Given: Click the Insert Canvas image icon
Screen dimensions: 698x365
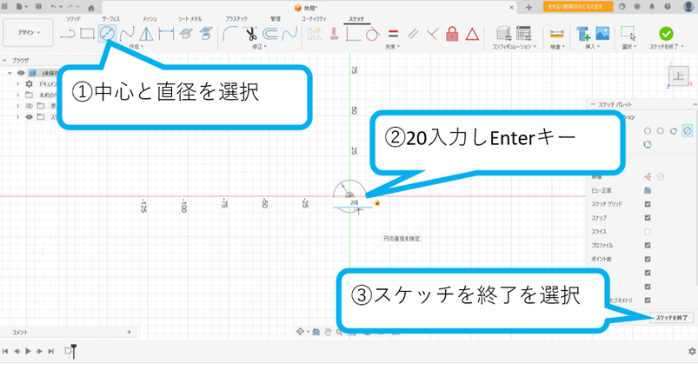Looking at the screenshot, I should [602, 34].
